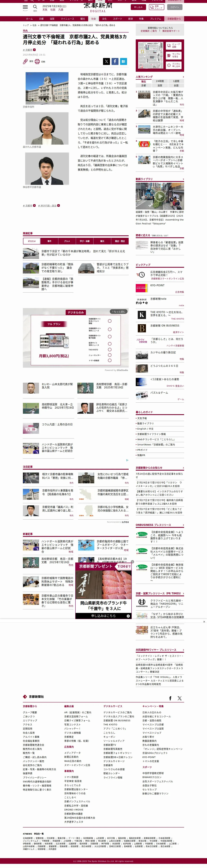Screen dimensions: 207x868
Task: Click the 申し込み button in header
Action: pos(138,7)
